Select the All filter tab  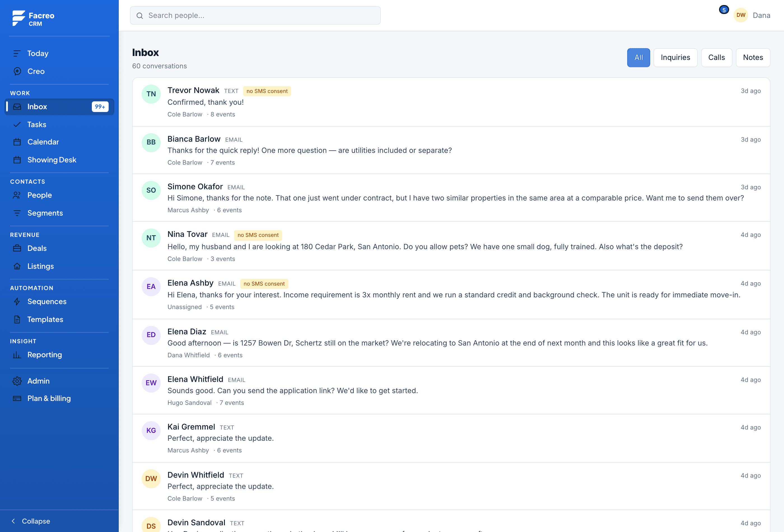(x=638, y=58)
